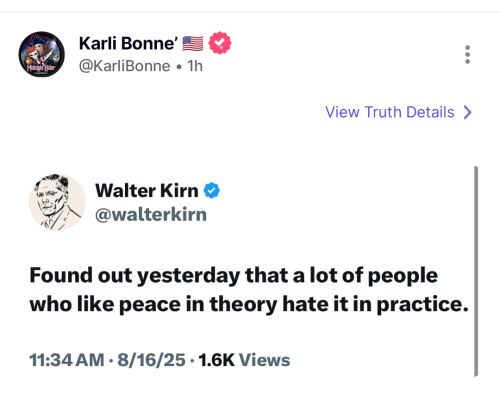Image resolution: width=500 pixels, height=397 pixels.
Task: Click the @KarliBonne handle
Action: tap(124, 66)
